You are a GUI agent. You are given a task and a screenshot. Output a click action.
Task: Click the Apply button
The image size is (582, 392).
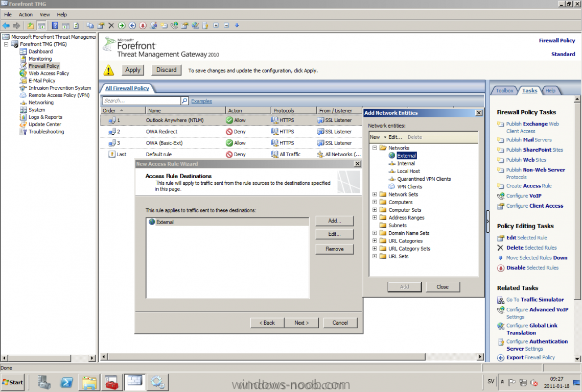133,70
